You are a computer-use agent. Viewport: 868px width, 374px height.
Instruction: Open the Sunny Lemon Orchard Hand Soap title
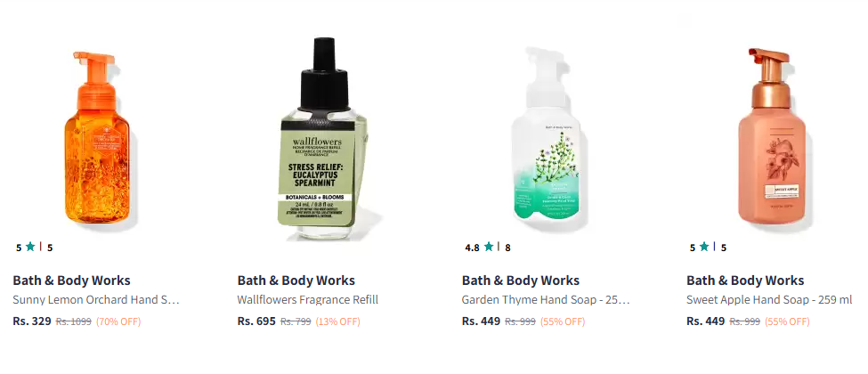[x=96, y=300]
